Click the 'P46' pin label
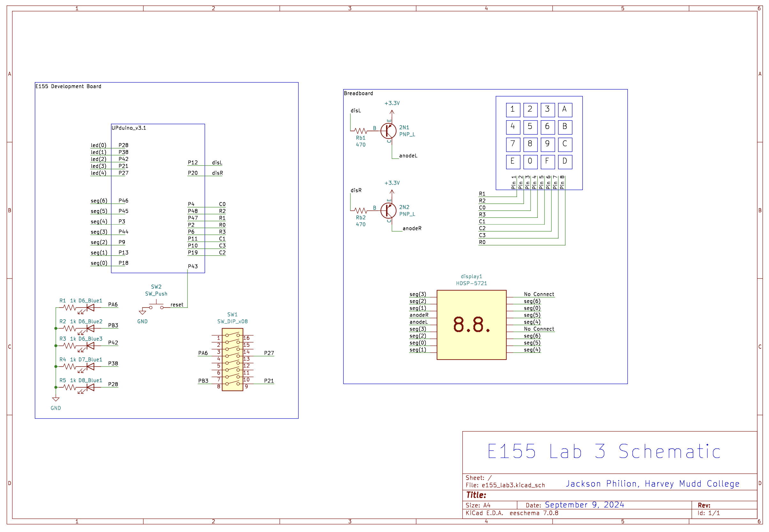 click(x=123, y=201)
